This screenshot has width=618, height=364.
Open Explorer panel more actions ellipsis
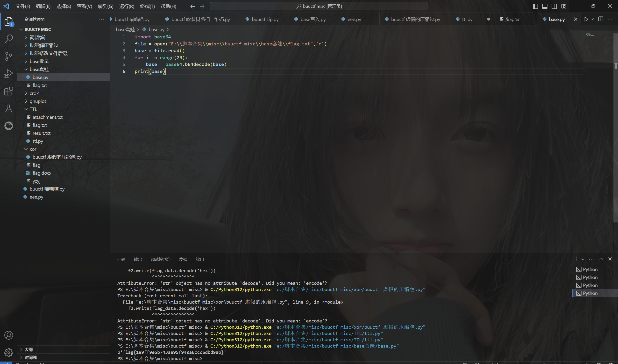[101, 19]
